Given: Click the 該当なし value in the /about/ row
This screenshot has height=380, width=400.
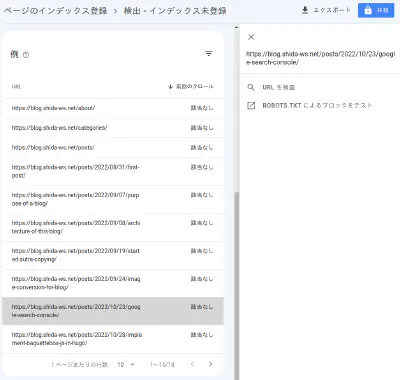Looking at the screenshot, I should click(202, 108).
